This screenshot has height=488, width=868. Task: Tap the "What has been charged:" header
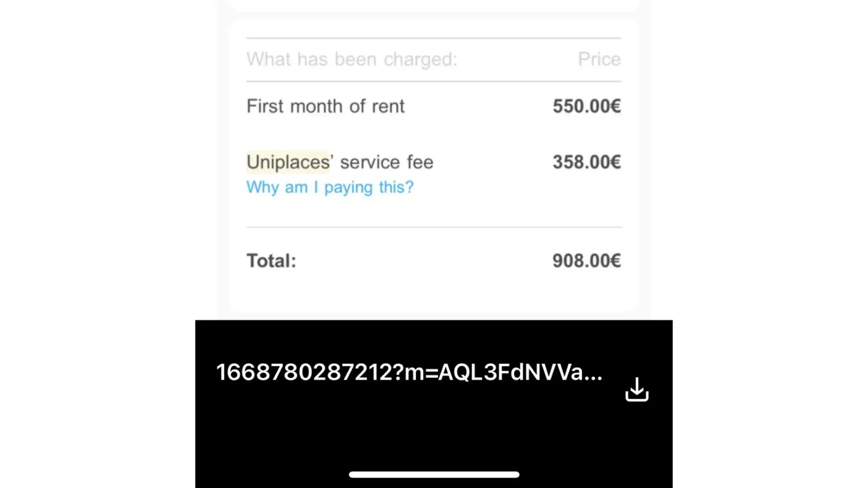pyautogui.click(x=351, y=59)
